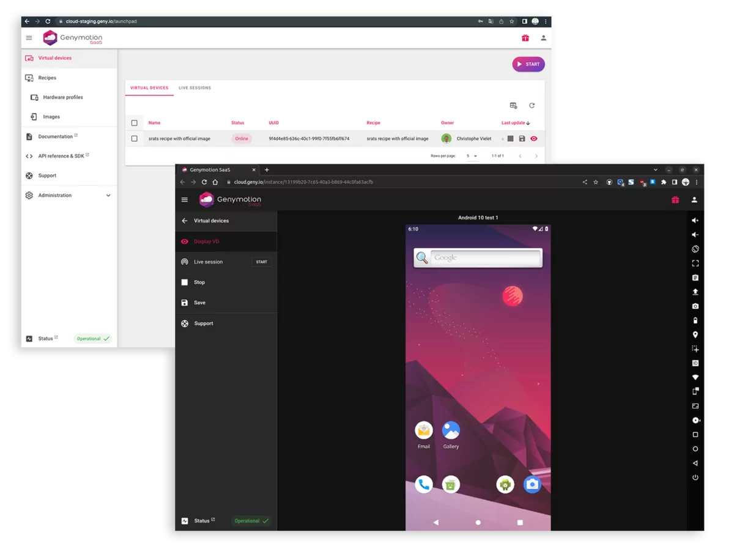This screenshot has width=734, height=560.
Task: Take a screenshot with the camera tool
Action: [x=695, y=306]
